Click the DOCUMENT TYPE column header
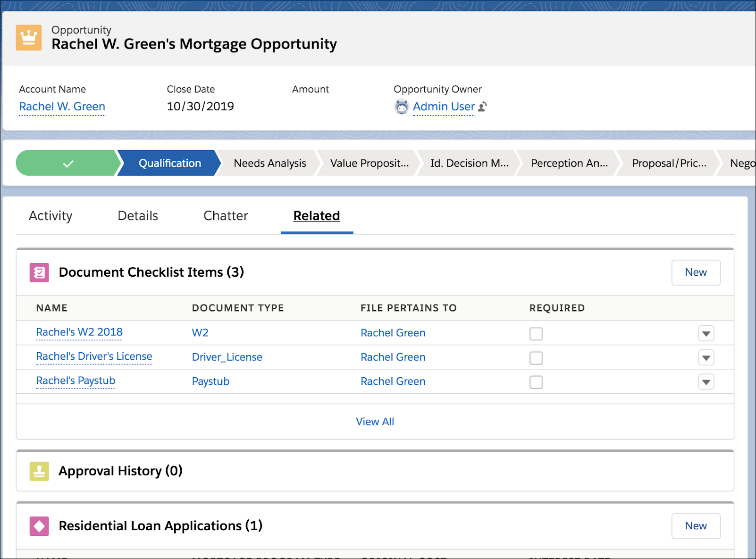 click(x=238, y=308)
